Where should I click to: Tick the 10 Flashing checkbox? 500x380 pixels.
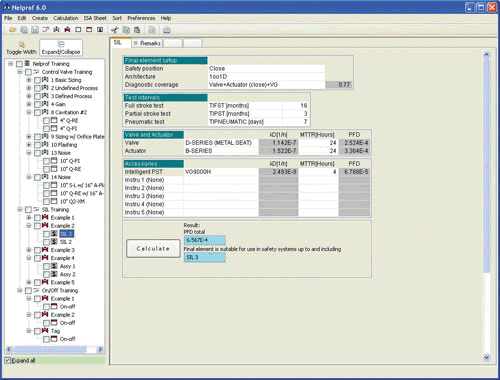pos(37,145)
